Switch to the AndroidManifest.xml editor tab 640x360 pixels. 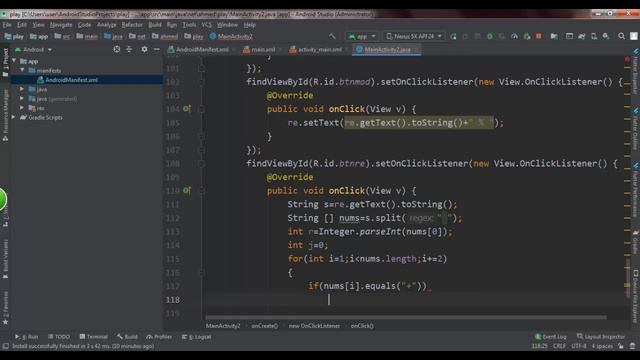202,49
